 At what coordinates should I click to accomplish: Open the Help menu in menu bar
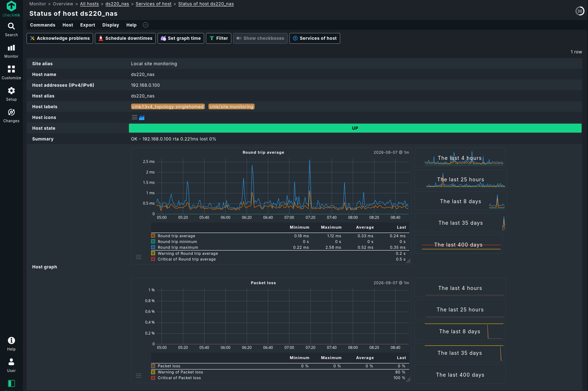click(131, 25)
